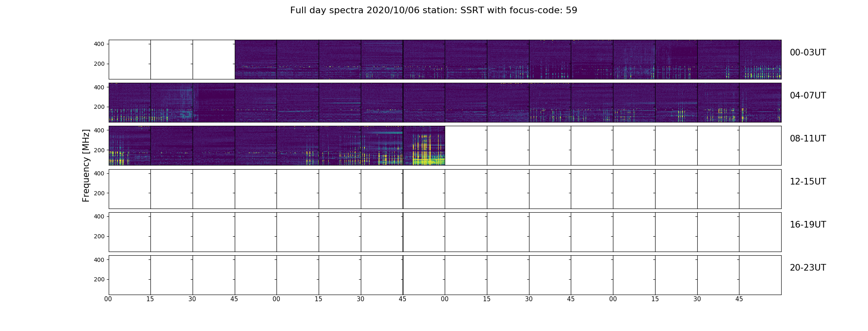Open the last spectrogram panel in the 00-03UT row
The width and height of the screenshot is (868, 331).
tap(760, 60)
